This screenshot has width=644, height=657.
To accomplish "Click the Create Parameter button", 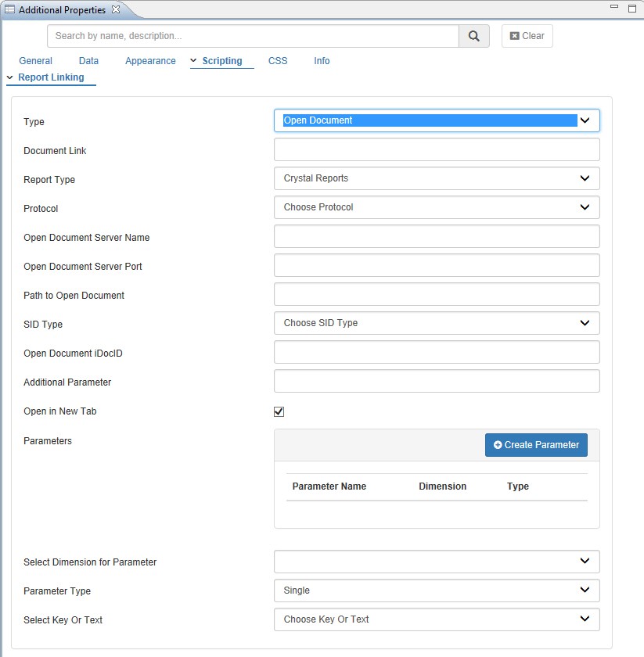I will coord(536,445).
